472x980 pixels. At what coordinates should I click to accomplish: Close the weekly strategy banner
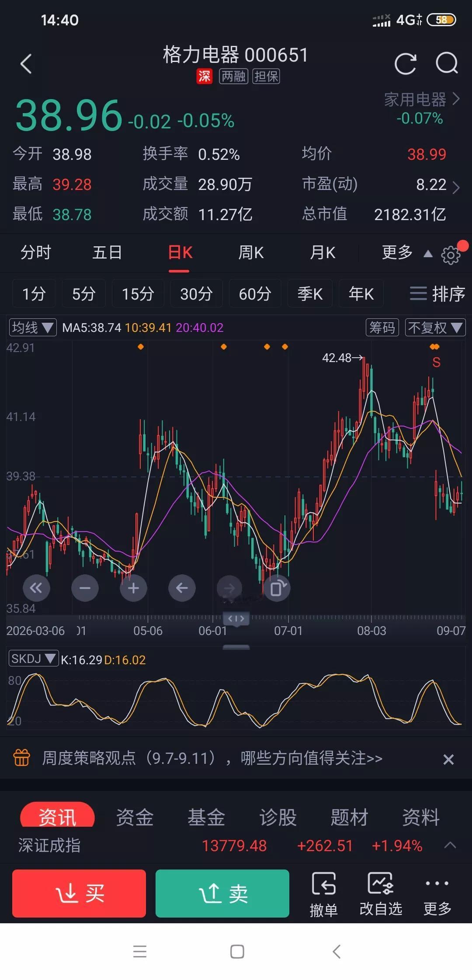[448, 759]
